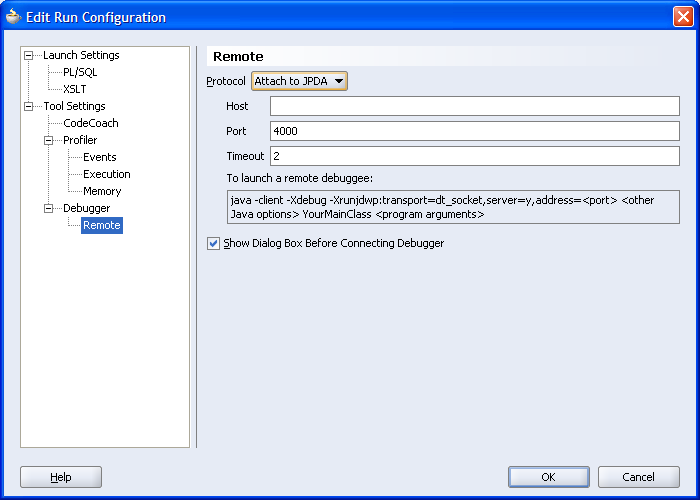Click the Timeout input field
700x500 pixels.
(474, 156)
